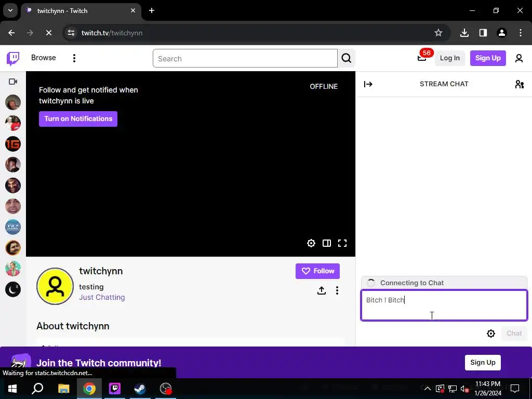Open the user profile icon menu
Image resolution: width=532 pixels, height=399 pixels.
click(x=519, y=58)
